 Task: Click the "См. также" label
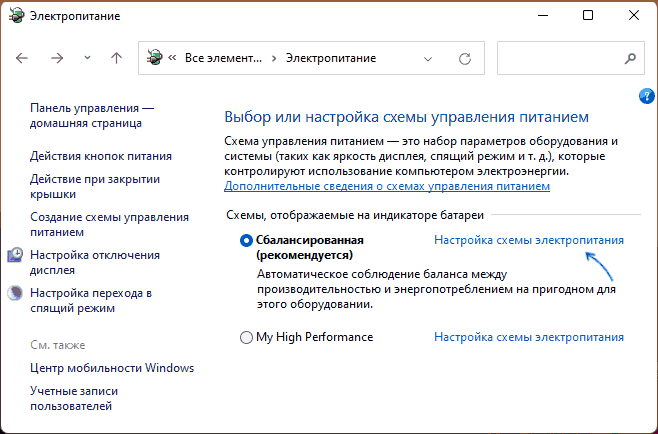pos(57,345)
